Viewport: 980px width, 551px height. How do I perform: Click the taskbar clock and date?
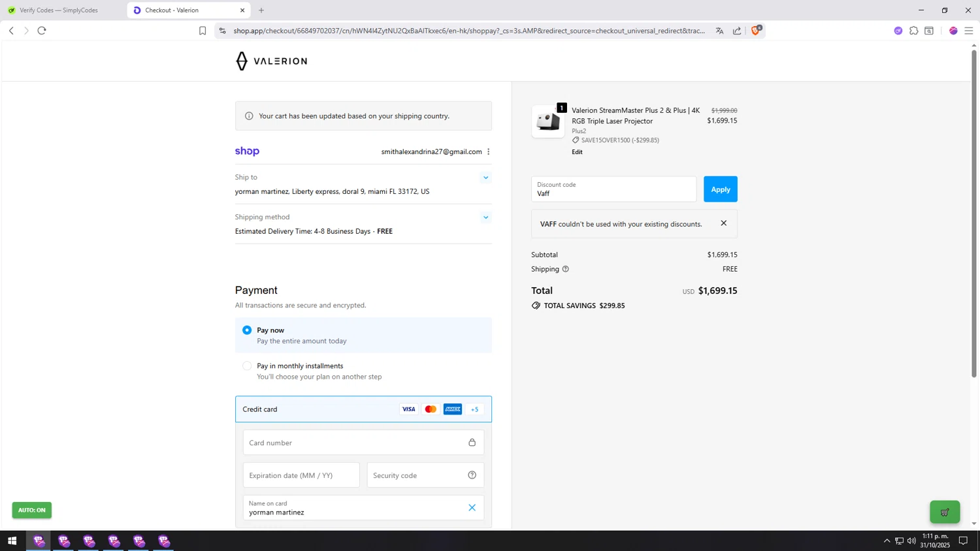pyautogui.click(x=936, y=541)
